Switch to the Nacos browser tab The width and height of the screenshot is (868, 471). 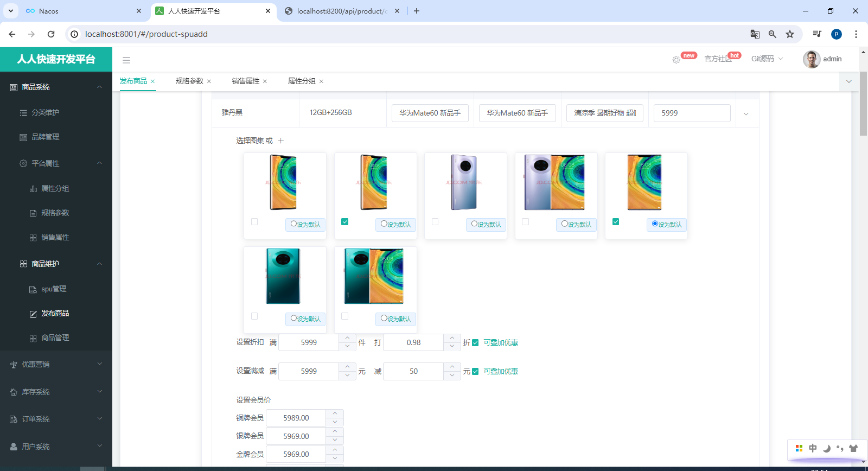point(84,11)
